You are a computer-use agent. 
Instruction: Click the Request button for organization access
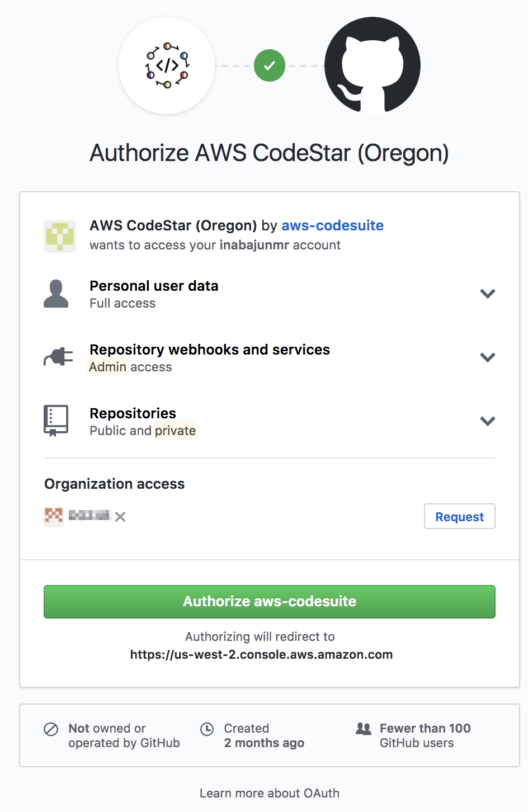click(459, 516)
